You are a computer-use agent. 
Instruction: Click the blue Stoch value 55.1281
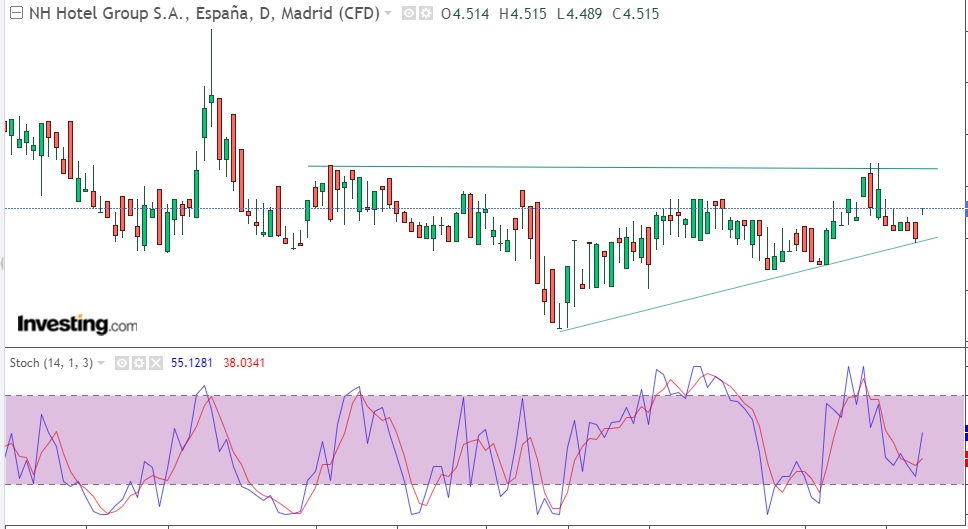(x=191, y=363)
